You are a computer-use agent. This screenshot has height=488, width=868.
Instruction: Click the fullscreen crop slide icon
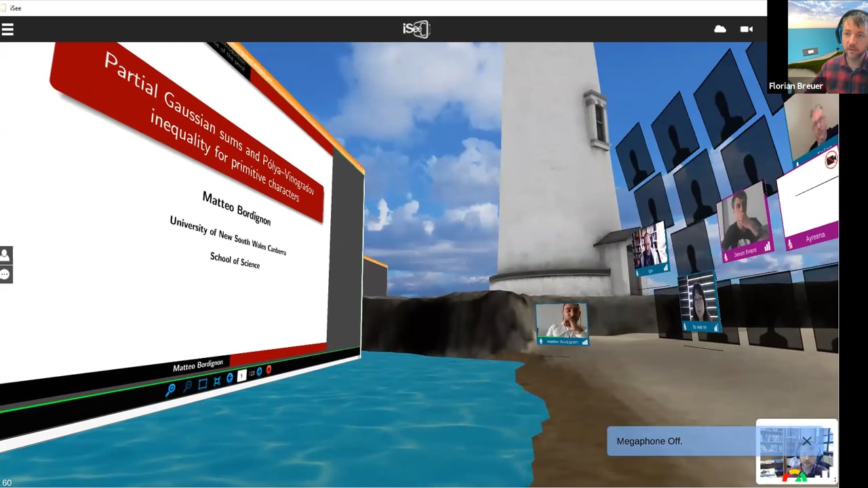[217, 382]
